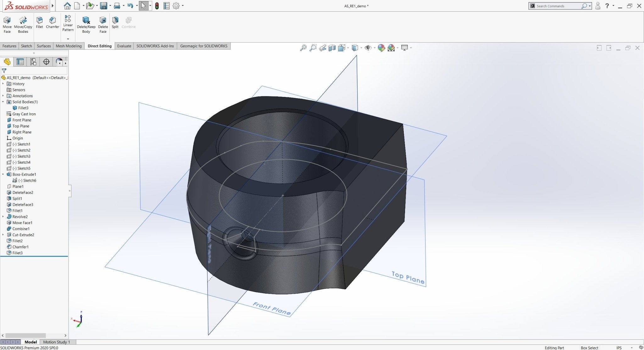644x350 pixels.
Task: Expand the Boss-Extrude1 feature node
Action: (3, 174)
